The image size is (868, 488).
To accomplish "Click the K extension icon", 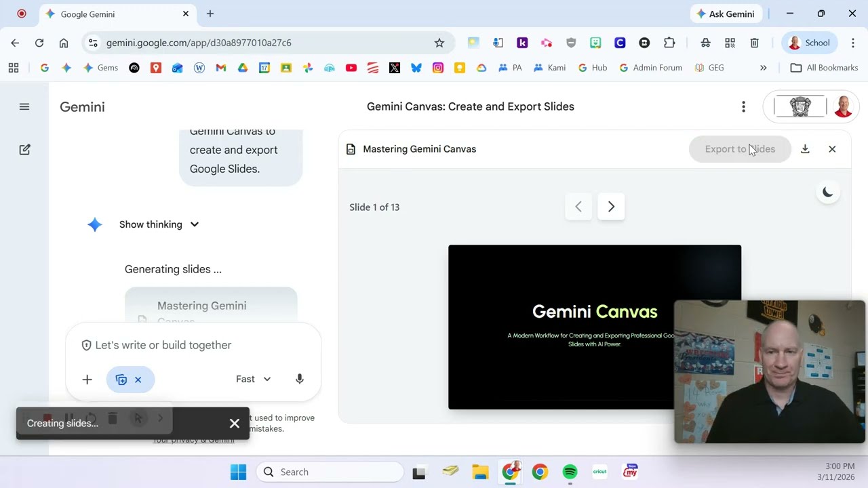I will (522, 43).
